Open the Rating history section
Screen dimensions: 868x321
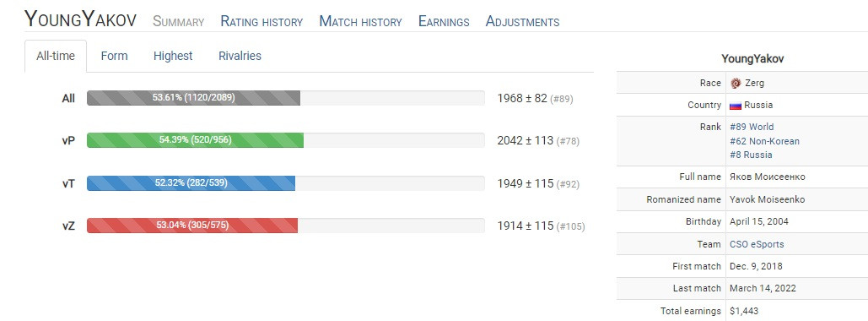tap(261, 22)
